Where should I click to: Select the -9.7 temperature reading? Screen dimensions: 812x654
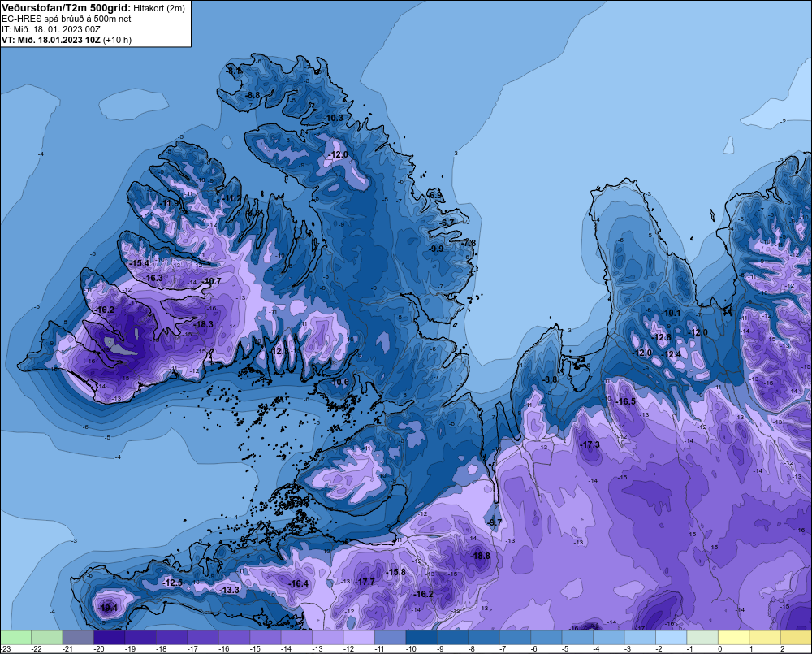tap(494, 522)
